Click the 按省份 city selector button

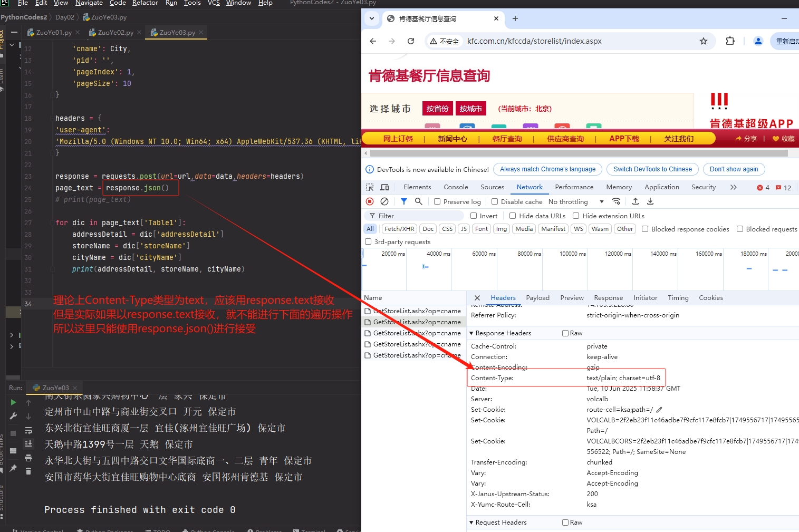(x=437, y=109)
